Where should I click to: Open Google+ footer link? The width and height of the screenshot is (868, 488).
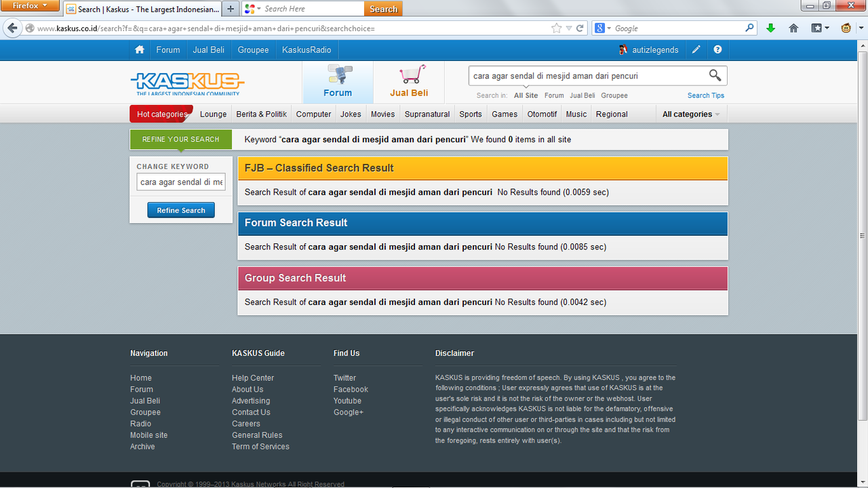click(x=349, y=412)
